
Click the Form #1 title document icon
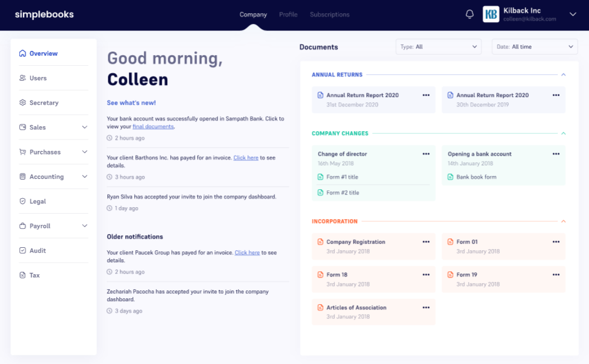(x=321, y=177)
